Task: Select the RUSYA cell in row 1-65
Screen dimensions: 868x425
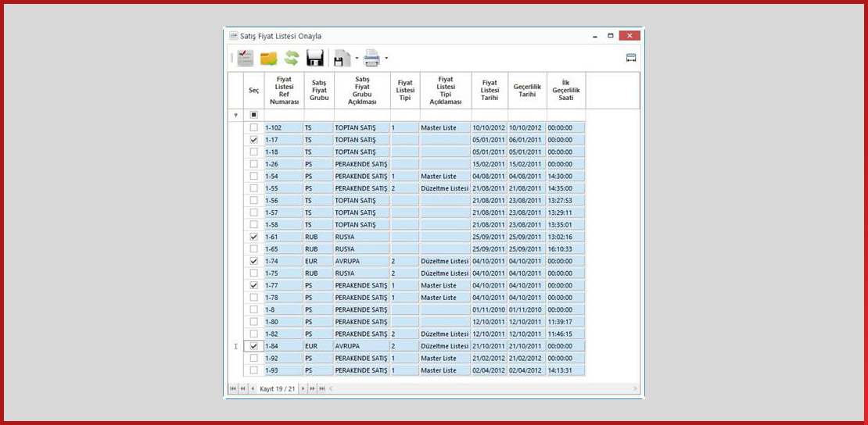Action: (x=362, y=248)
